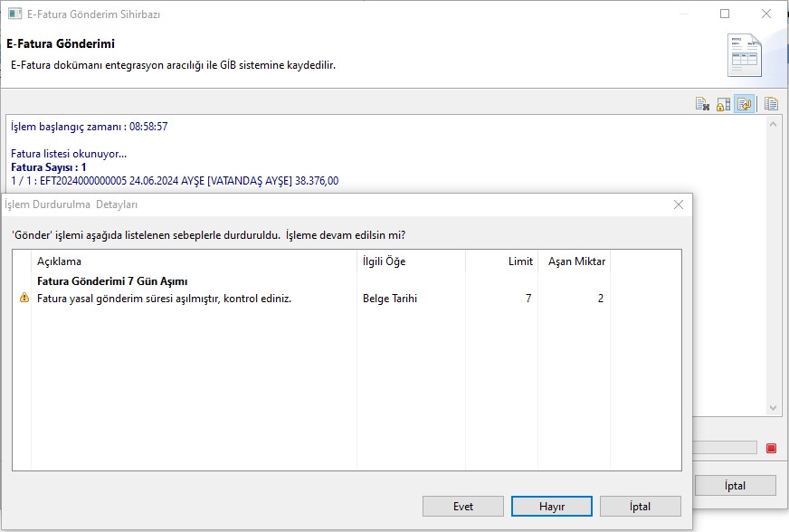This screenshot has height=532, width=789.
Task: Click the wizard progress bar
Action: pyautogui.click(x=724, y=448)
